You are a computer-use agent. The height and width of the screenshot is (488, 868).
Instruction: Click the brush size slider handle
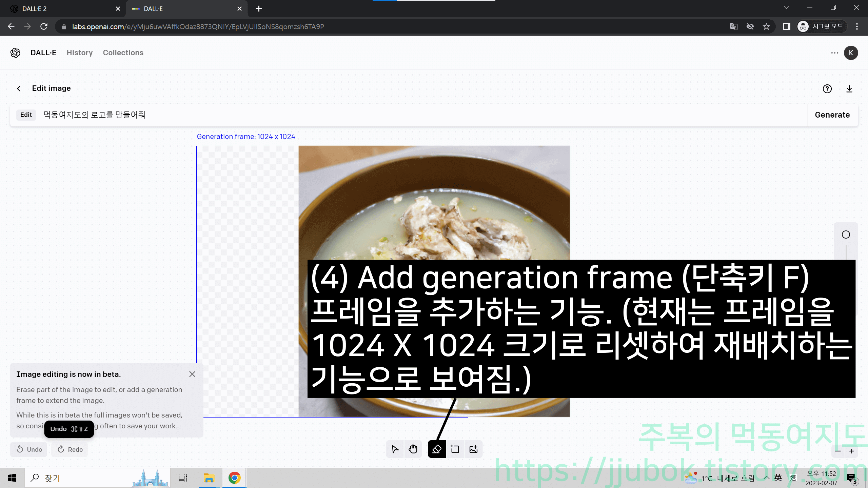point(846,234)
